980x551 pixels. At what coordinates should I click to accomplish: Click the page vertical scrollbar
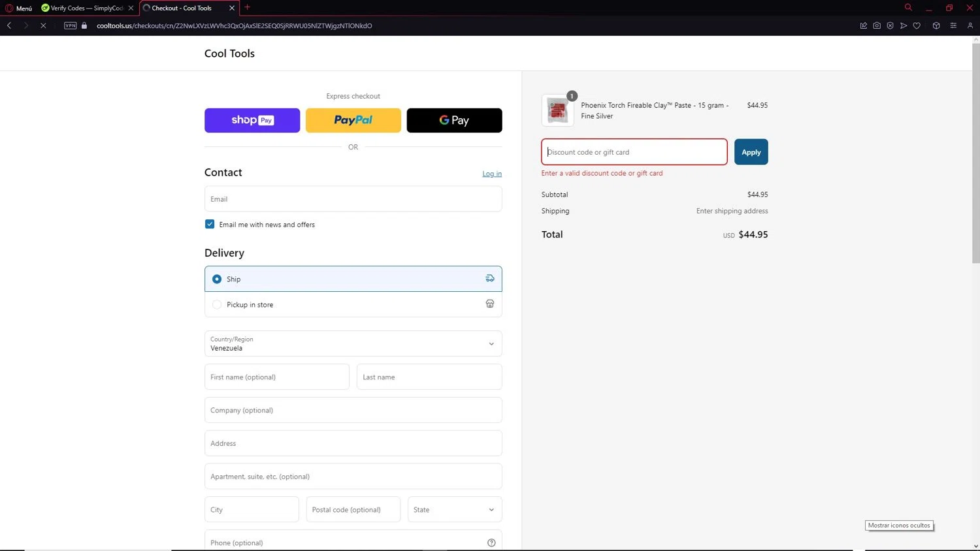point(976,153)
